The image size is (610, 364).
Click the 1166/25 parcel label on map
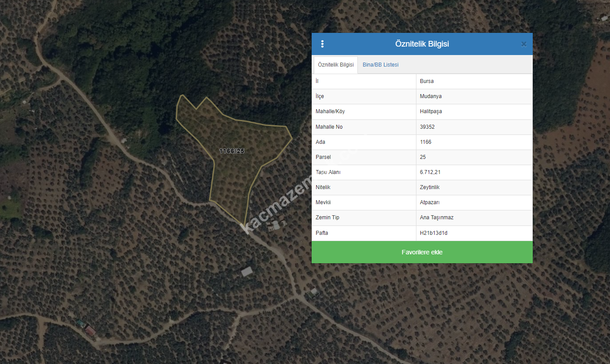point(232,151)
